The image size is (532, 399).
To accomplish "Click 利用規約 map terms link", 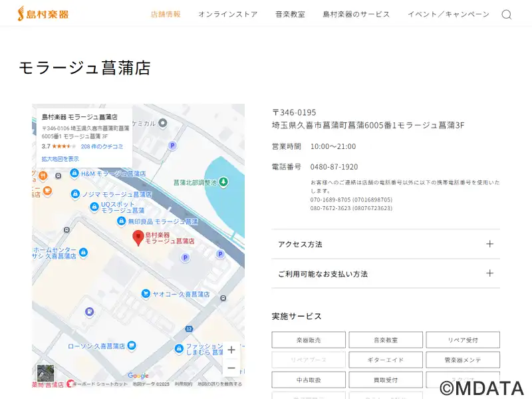I will point(184,384).
